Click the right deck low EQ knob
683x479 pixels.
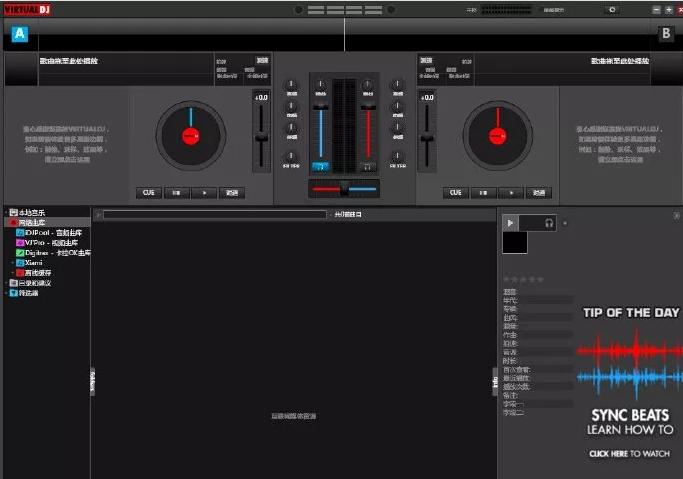tap(397, 128)
